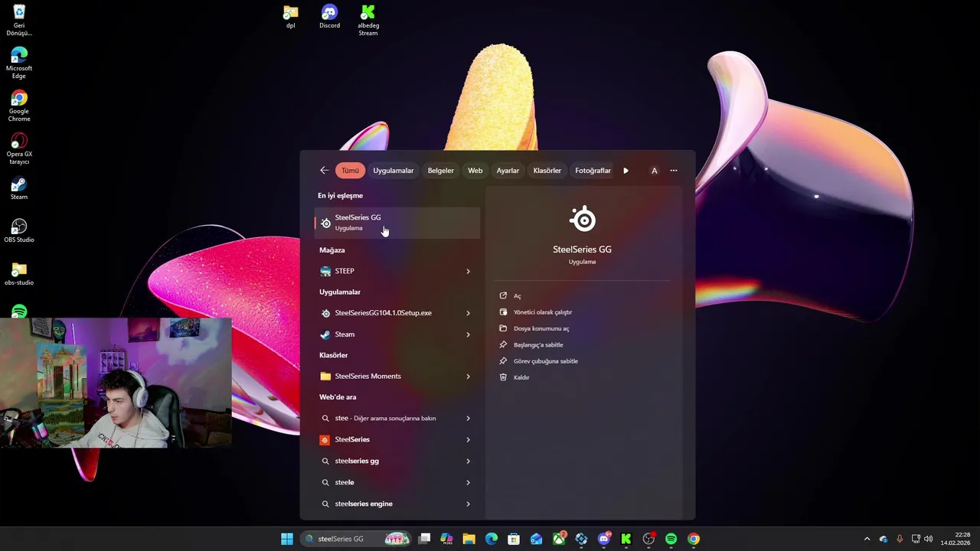Open the SteelSeries Moments folder result
The height and width of the screenshot is (551, 980).
click(x=387, y=377)
